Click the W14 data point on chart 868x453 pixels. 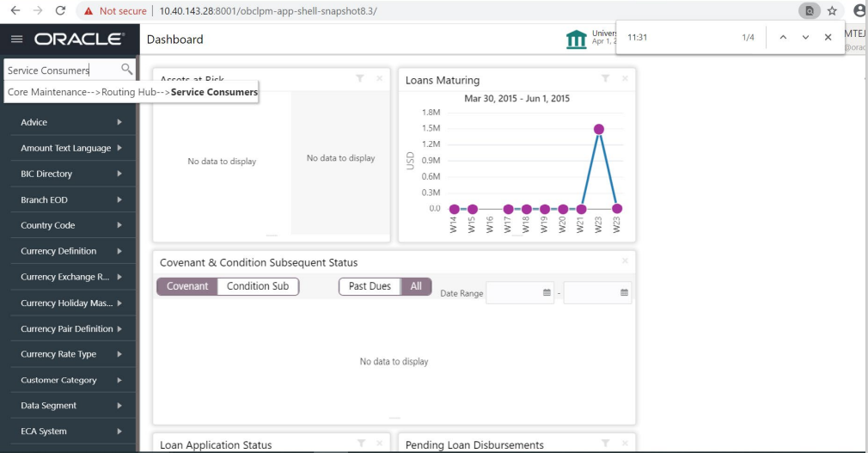(455, 209)
